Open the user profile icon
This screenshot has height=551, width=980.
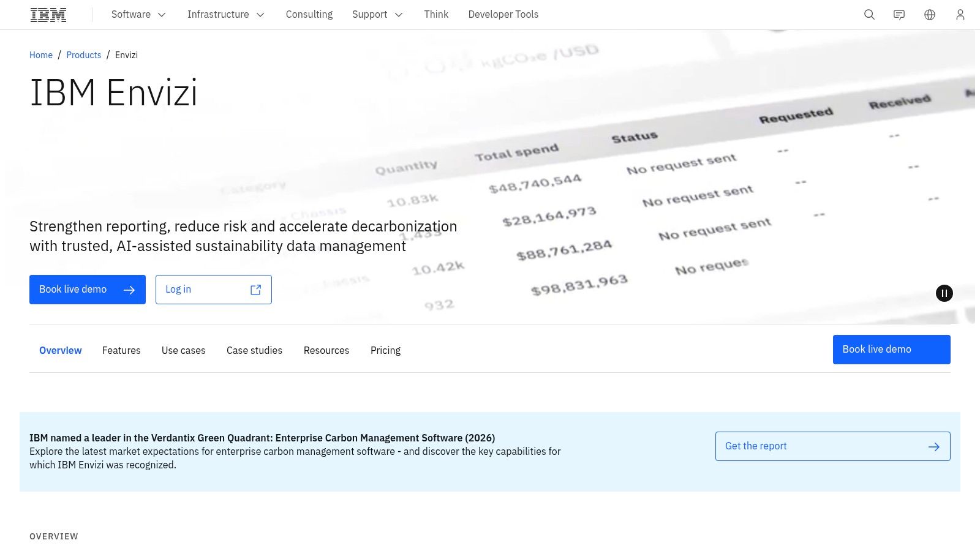point(960,15)
